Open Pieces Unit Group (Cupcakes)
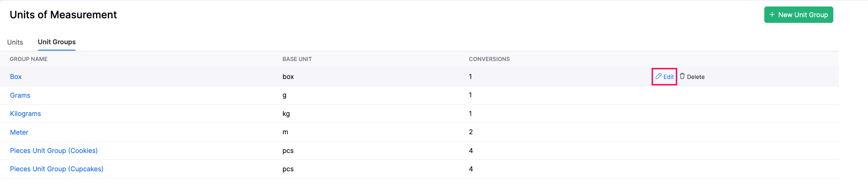The width and height of the screenshot is (868, 193). [56, 169]
